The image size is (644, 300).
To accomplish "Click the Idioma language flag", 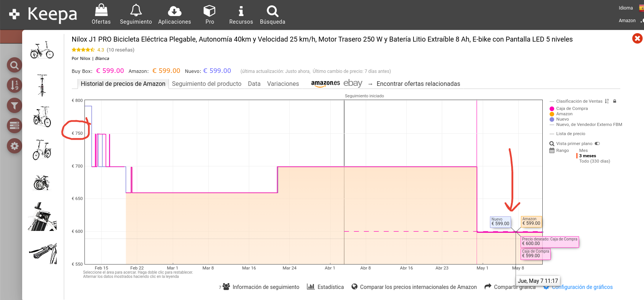I will tap(642, 8).
